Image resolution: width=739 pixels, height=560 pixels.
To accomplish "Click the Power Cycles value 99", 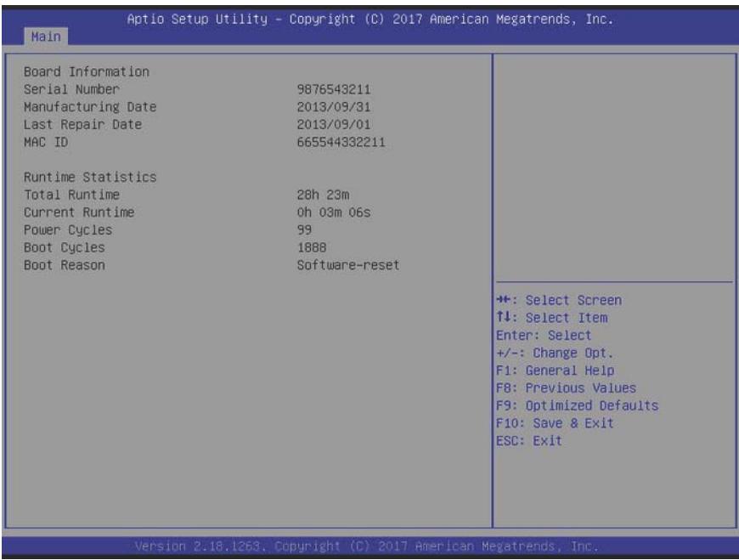I will [304, 229].
